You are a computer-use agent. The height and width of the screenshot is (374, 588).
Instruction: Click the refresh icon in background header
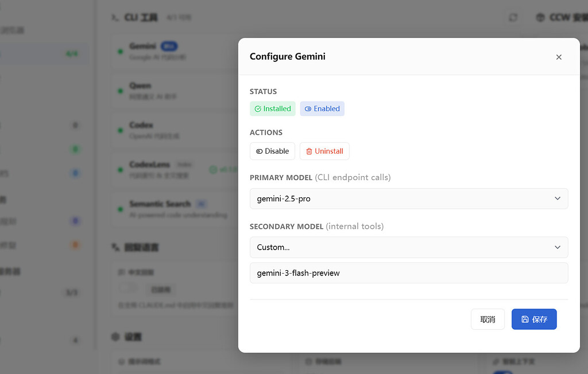[x=513, y=18]
